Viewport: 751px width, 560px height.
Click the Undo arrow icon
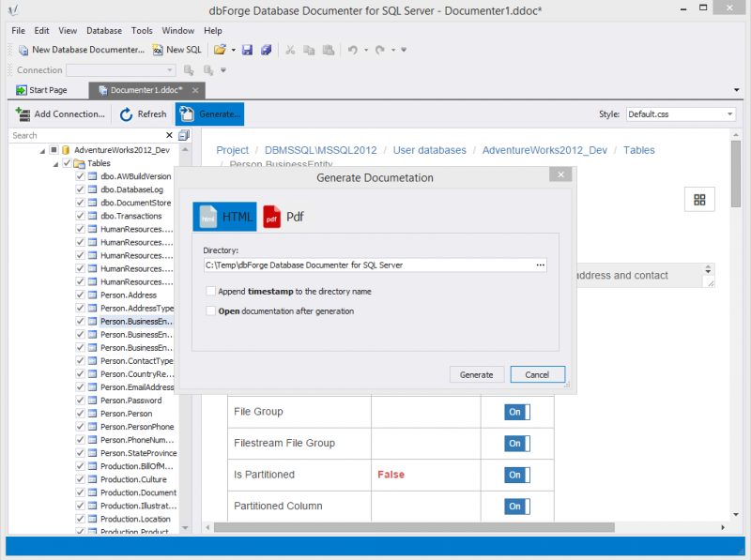353,50
